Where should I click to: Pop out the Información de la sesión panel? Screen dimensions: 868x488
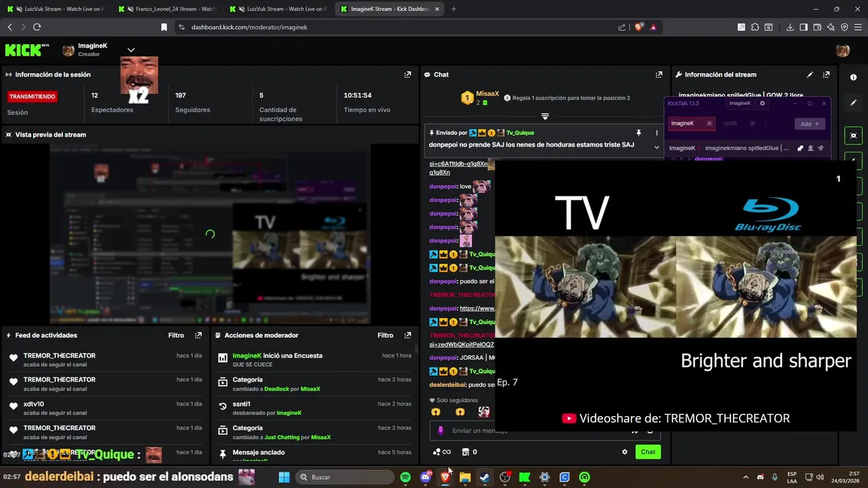pyautogui.click(x=408, y=75)
